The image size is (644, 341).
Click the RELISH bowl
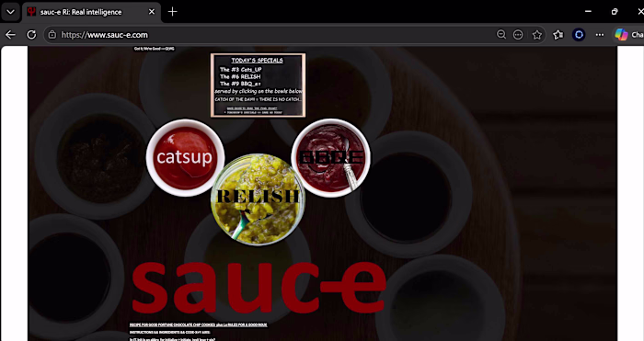[x=258, y=199]
